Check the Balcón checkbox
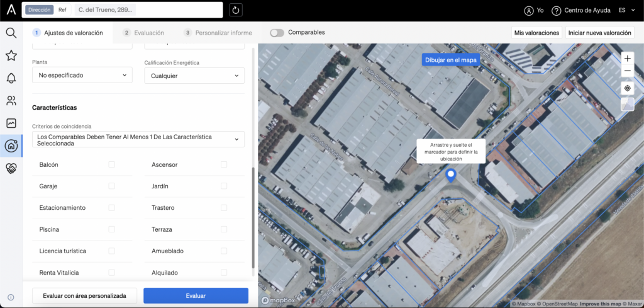644x308 pixels. tap(112, 164)
